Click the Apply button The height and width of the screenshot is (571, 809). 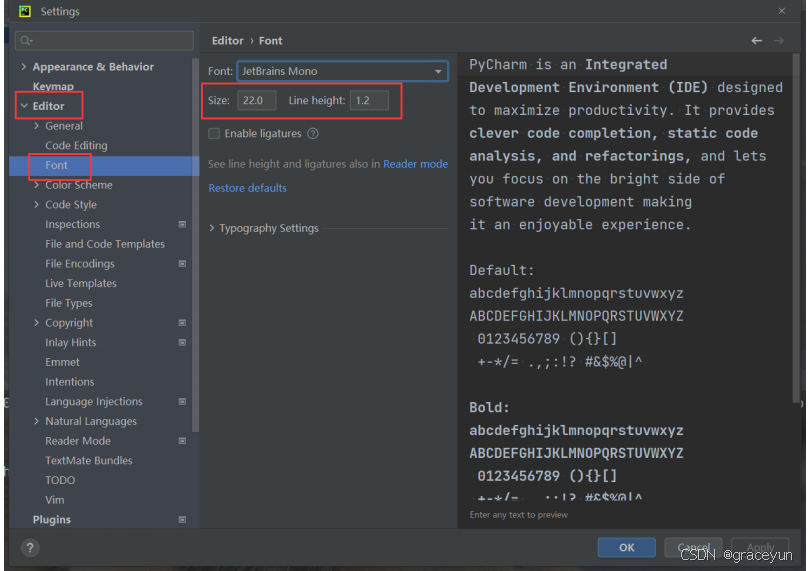click(760, 547)
